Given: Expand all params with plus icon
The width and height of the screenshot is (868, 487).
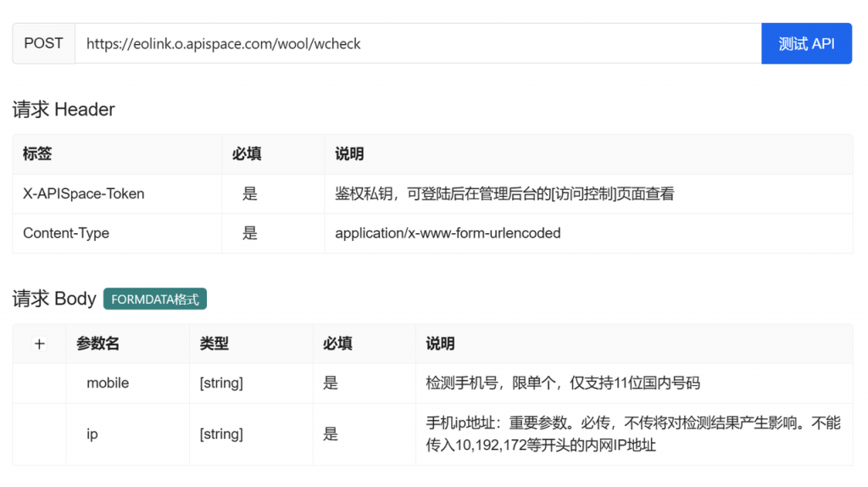Looking at the screenshot, I should (39, 344).
